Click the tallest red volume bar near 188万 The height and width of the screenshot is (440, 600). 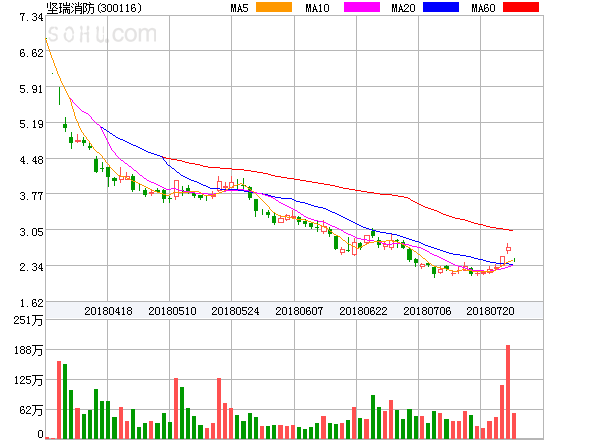(x=508, y=392)
